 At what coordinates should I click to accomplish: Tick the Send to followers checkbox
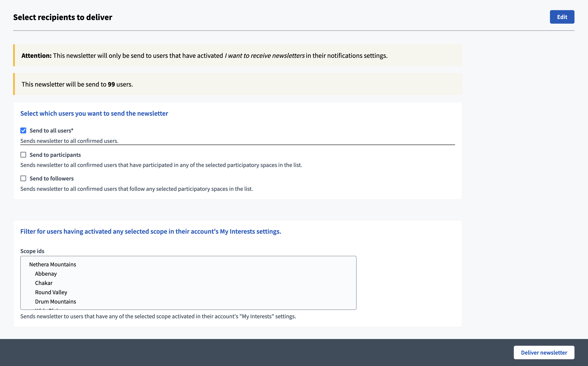coord(23,178)
